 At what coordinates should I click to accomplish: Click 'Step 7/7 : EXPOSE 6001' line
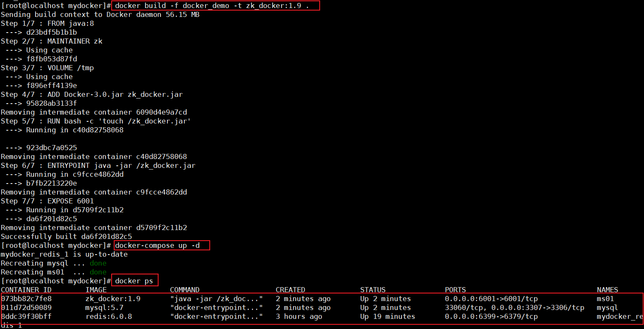point(47,201)
